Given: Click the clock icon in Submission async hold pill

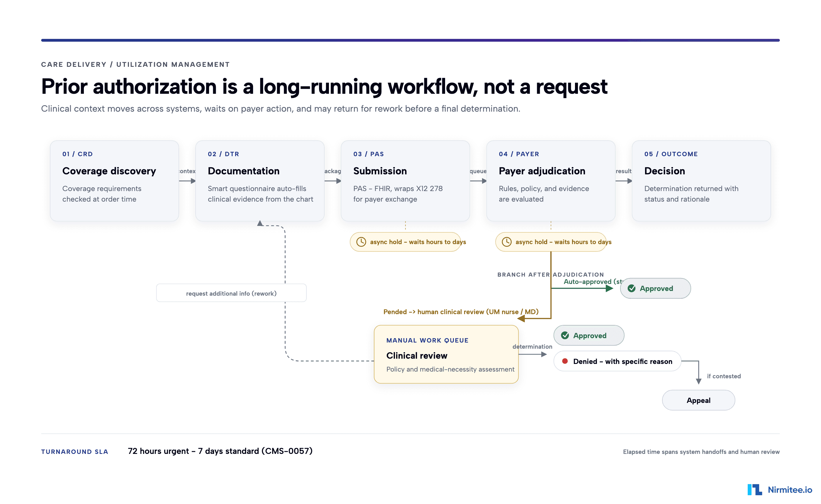Looking at the screenshot, I should 361,242.
